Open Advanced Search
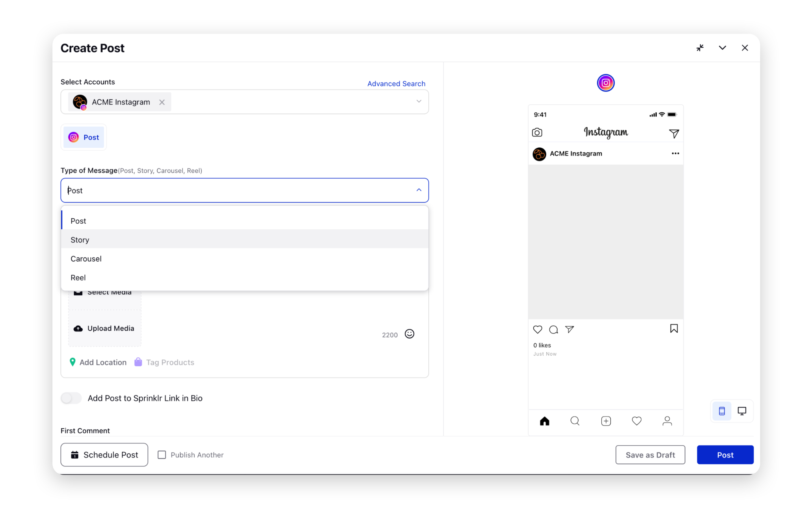 (396, 83)
